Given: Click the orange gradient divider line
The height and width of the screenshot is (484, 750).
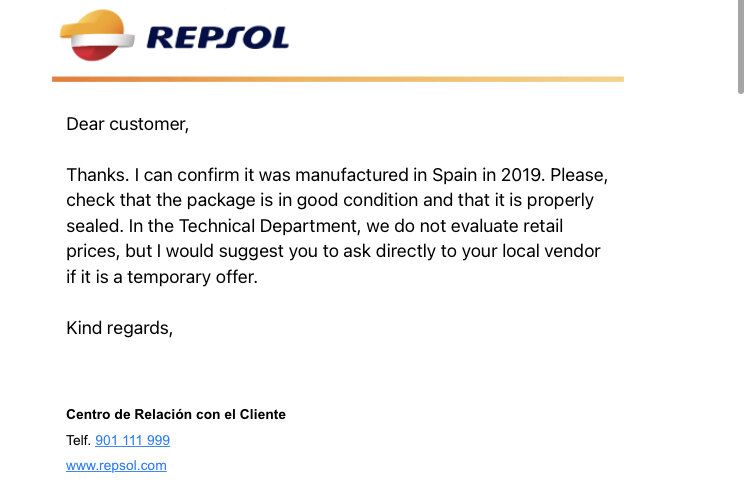Looking at the screenshot, I should (338, 79).
